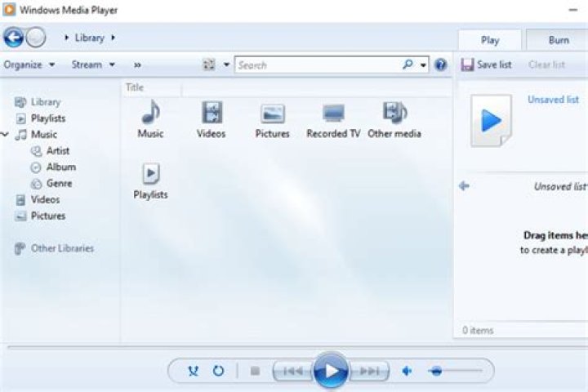This screenshot has width=588, height=392.
Task: Open the Playlists icon in library
Action: [x=150, y=174]
